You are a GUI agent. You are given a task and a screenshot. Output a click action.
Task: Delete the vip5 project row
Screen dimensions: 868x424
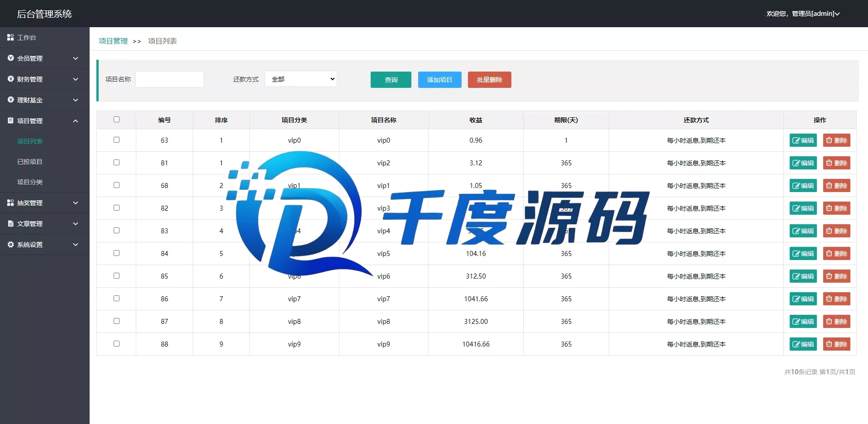[x=837, y=254]
